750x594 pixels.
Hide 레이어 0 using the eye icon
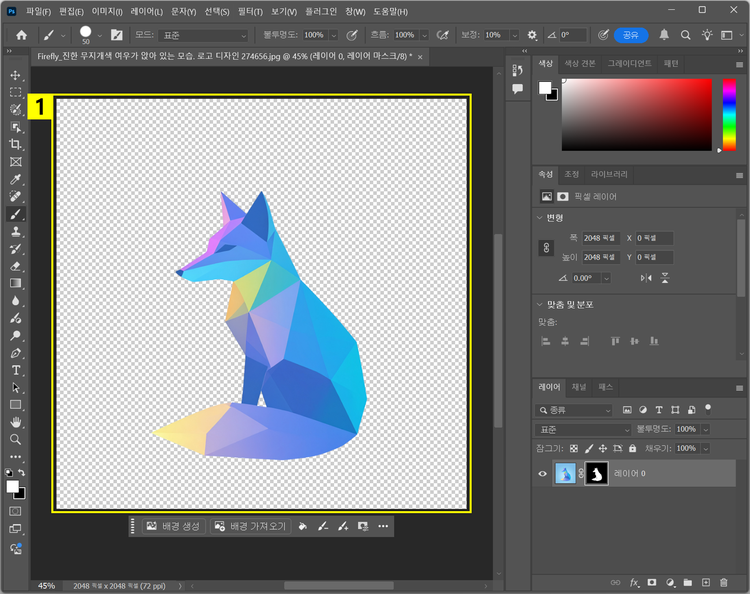click(x=543, y=473)
